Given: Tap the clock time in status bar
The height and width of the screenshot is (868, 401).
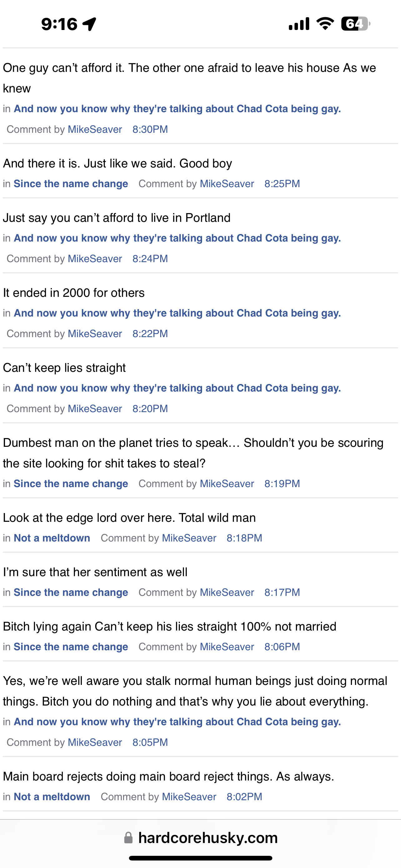Looking at the screenshot, I should point(59,24).
